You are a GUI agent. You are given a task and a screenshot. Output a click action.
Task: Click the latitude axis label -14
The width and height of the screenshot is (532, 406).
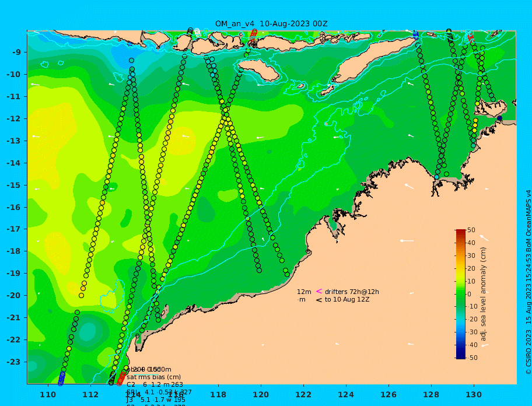pos(14,163)
